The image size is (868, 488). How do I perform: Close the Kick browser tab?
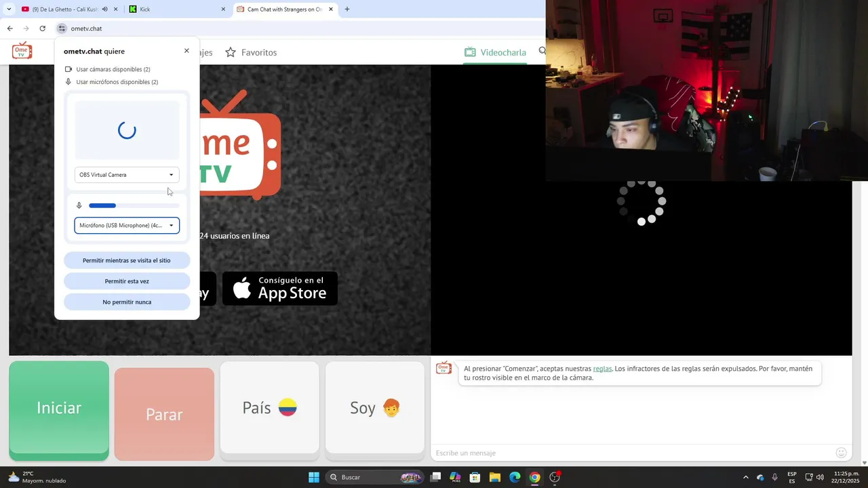[223, 9]
